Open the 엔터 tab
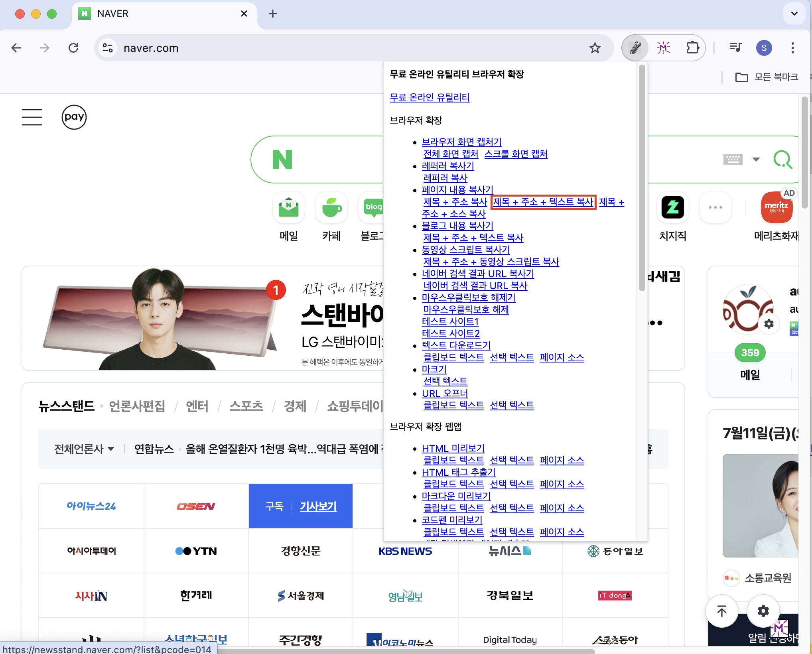The image size is (812, 654). click(x=197, y=406)
